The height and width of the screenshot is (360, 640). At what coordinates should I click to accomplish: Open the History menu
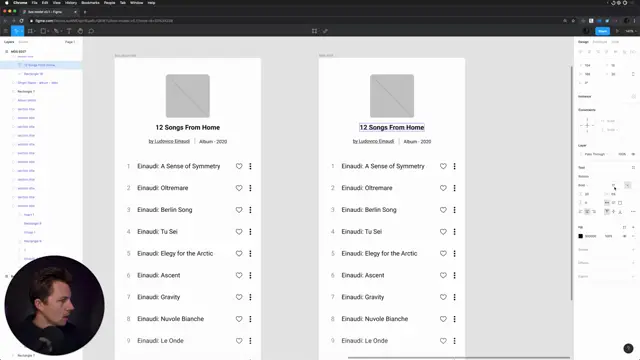click(71, 3)
